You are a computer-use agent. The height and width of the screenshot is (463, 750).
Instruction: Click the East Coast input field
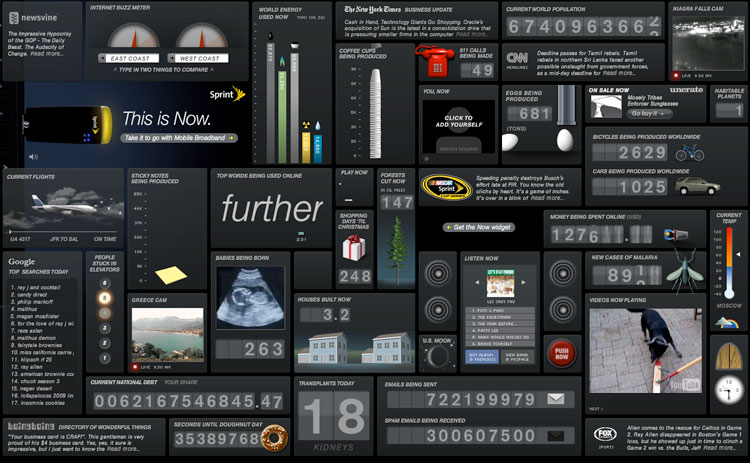(129, 58)
